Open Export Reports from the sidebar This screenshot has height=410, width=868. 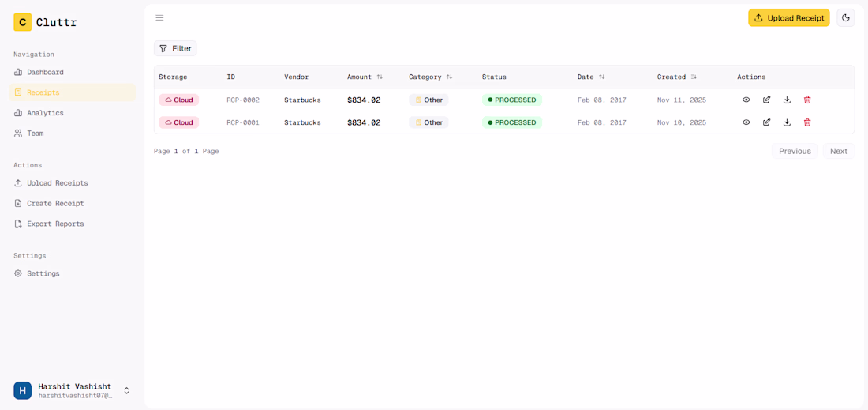coord(72,224)
